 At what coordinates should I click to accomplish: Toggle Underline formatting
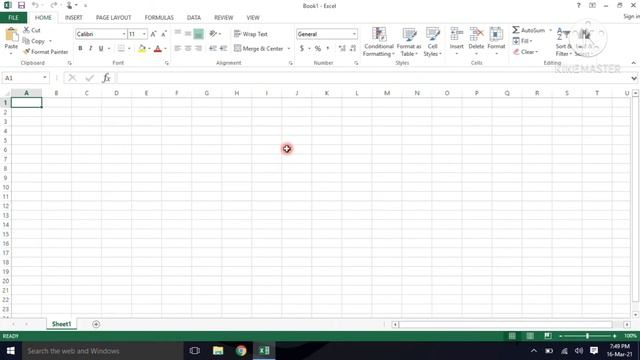101,49
